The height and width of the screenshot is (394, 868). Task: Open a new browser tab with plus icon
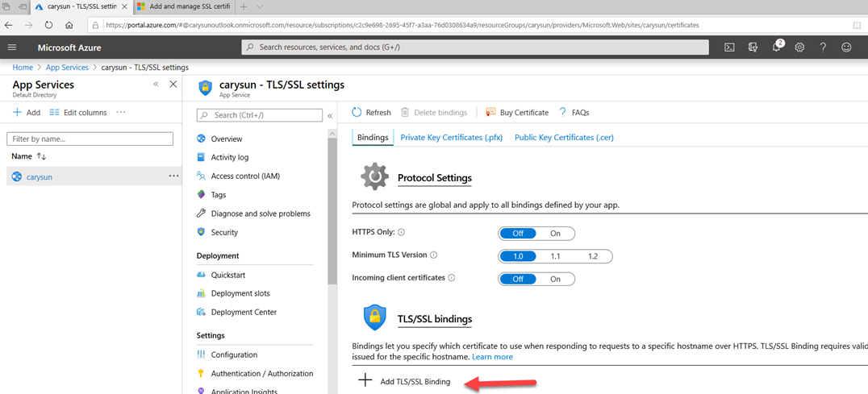tap(244, 7)
